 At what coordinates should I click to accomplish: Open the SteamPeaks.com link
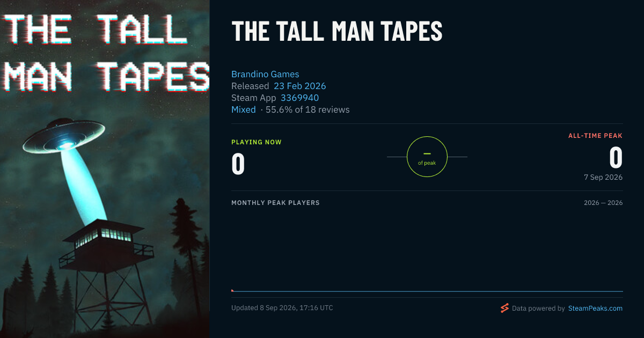(x=595, y=308)
